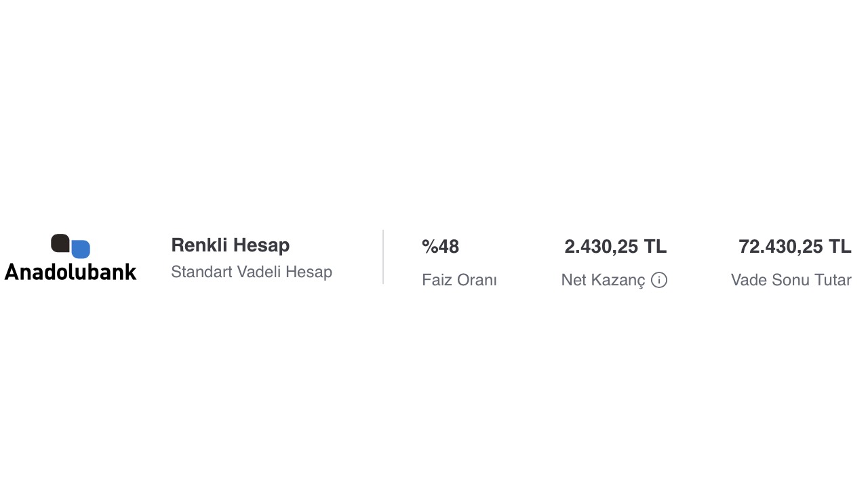Click "TL" in the 72.430,25 amount
Image resolution: width=868 pixels, height=488 pixels.
point(840,247)
